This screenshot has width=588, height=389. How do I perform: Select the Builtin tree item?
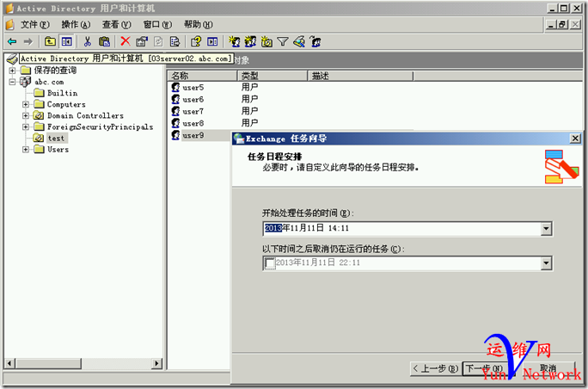coord(62,93)
